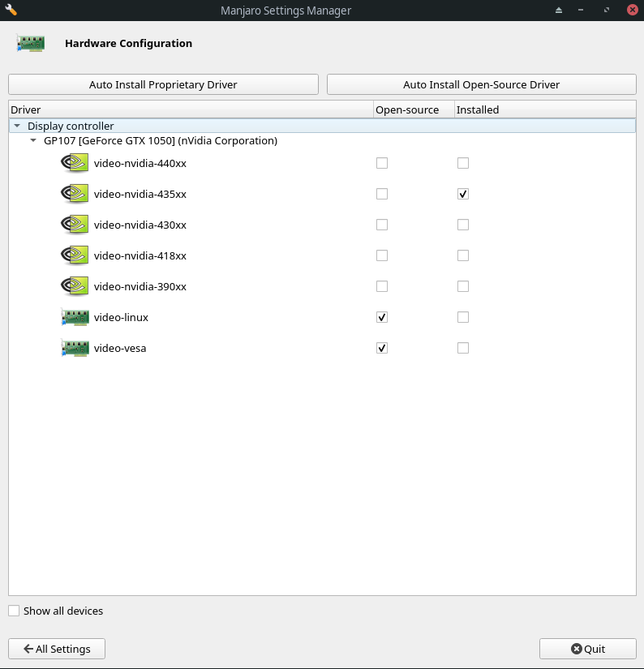Toggle Installed checkbox for video-linux
644x669 pixels.
463,317
